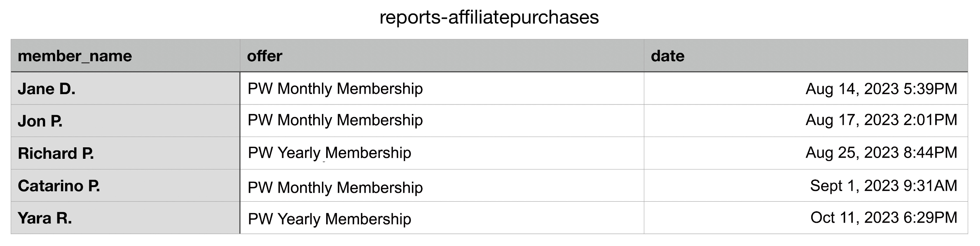
Task: Click the Aug 17, 2023 2:01PM date cell
Action: tap(881, 120)
